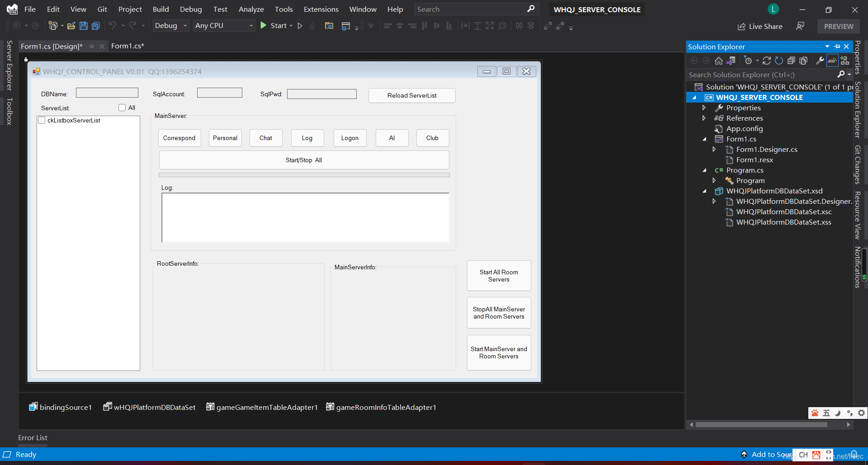Image resolution: width=868 pixels, height=465 pixels.
Task: Select gameRoomInfoTableAdapter1 in the component tray
Action: point(381,407)
